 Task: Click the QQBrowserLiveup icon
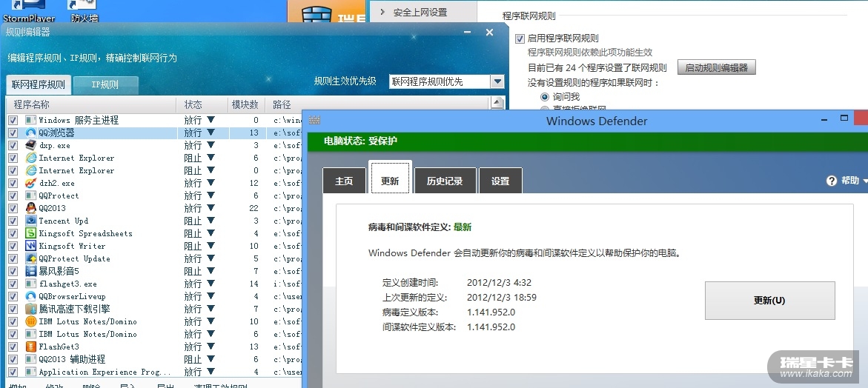point(30,296)
